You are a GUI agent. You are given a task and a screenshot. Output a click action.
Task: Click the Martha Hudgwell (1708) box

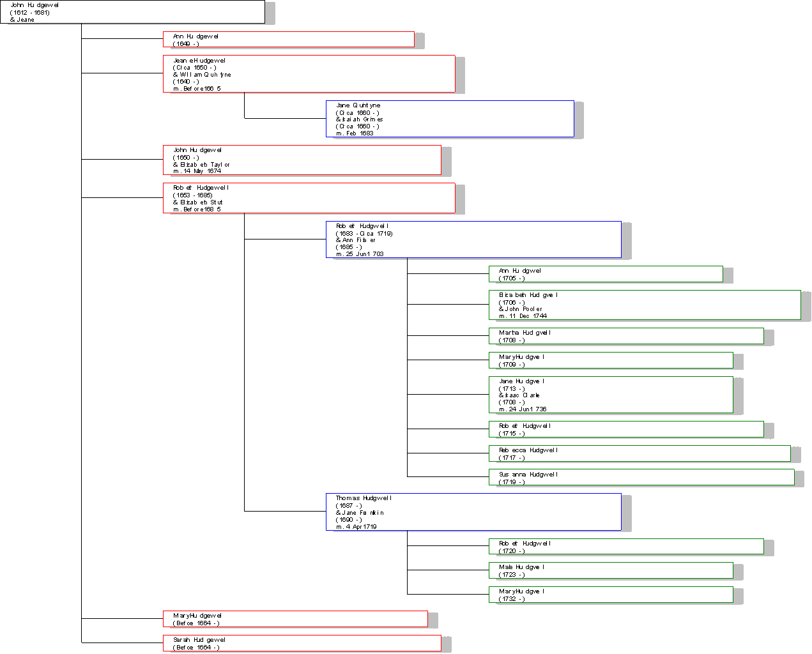pos(626,336)
